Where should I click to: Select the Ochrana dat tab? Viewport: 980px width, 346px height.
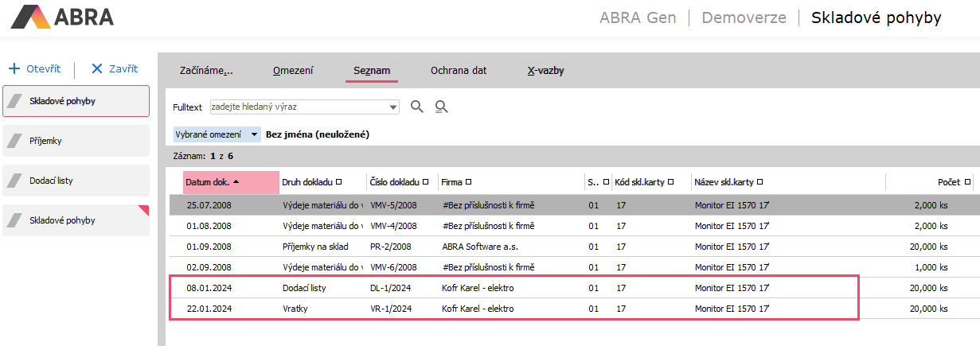point(459,70)
